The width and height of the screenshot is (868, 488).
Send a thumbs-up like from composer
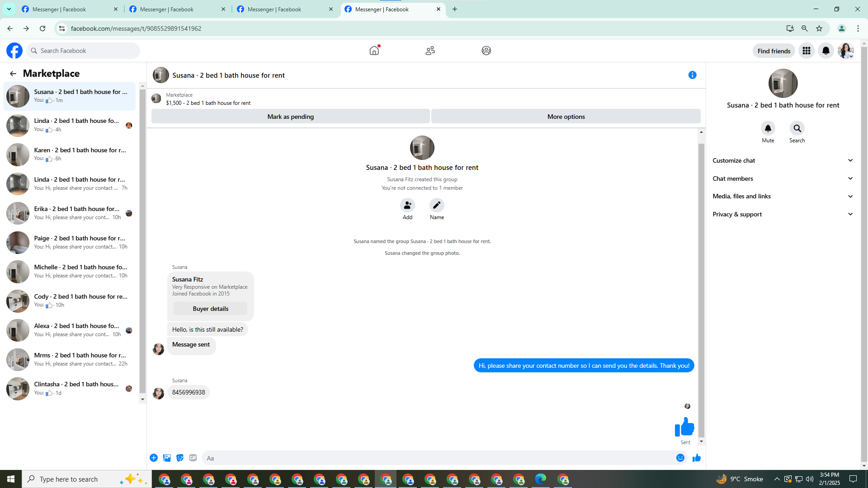[x=696, y=458]
